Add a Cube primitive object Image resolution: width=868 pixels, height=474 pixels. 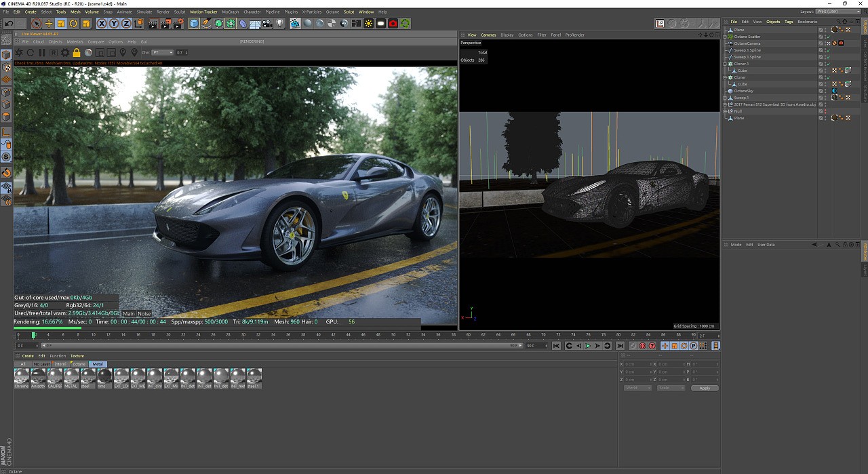pos(195,24)
